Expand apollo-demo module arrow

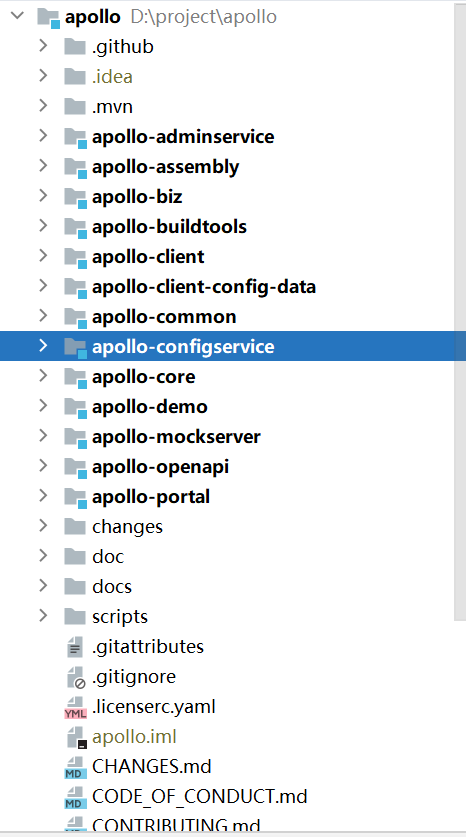coord(43,406)
